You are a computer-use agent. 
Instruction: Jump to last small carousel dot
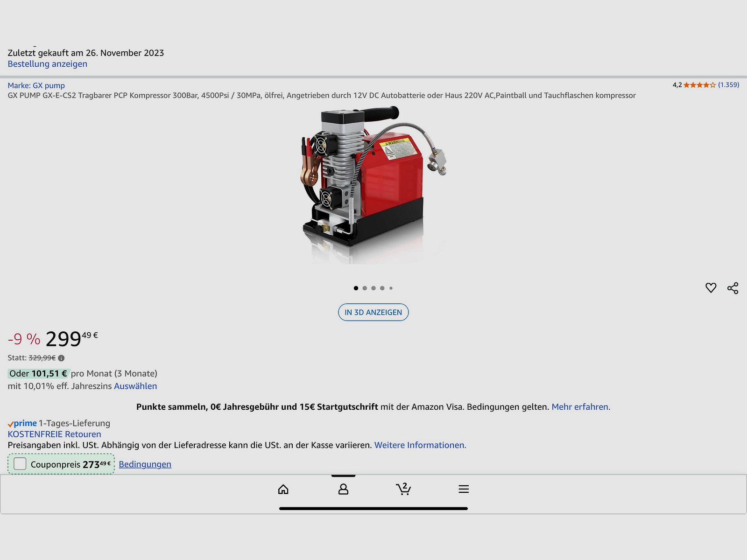click(x=391, y=288)
